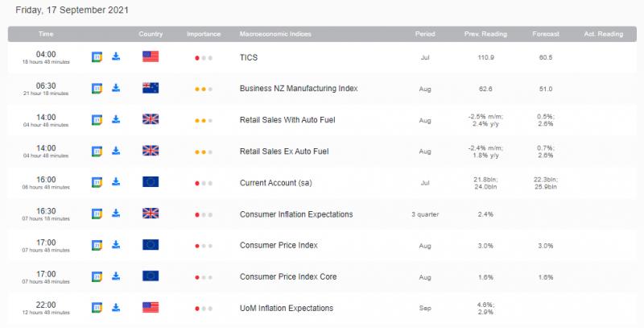Download the TICS event file

(116, 56)
